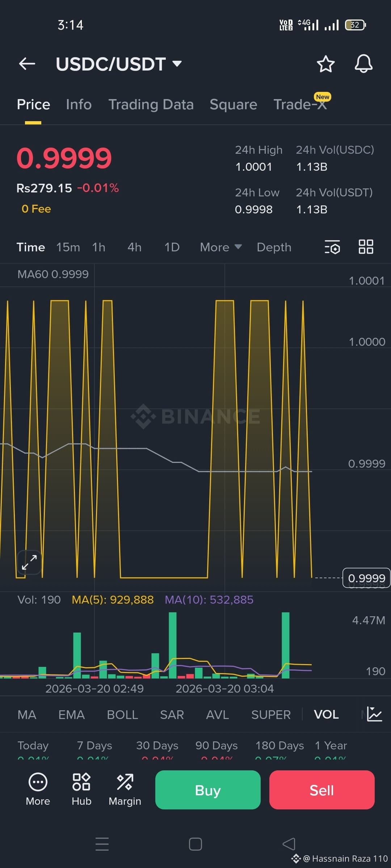This screenshot has height=868, width=391.
Task: Tap the red Sell button
Action: click(x=322, y=790)
